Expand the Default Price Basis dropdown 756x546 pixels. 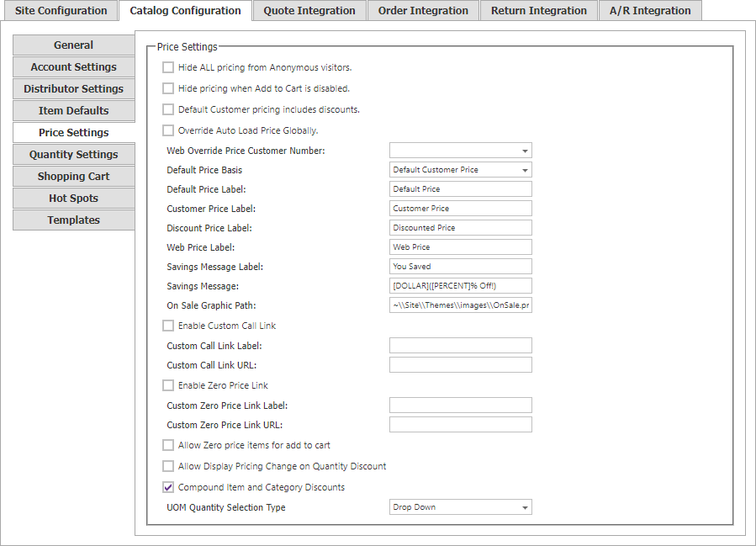pyautogui.click(x=461, y=170)
